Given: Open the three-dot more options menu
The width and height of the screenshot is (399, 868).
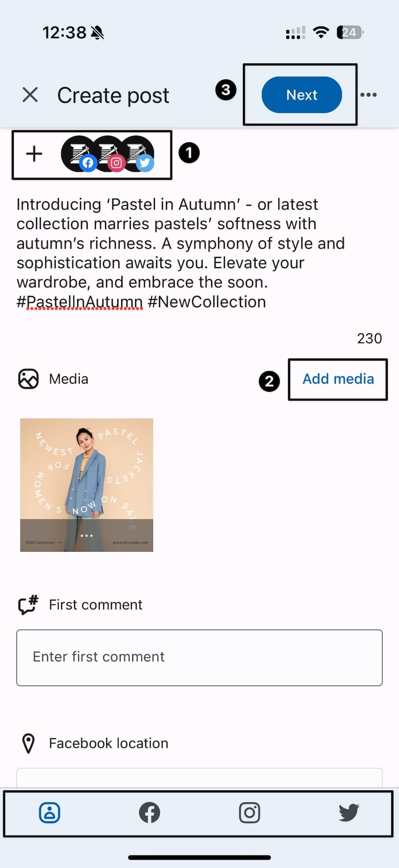Looking at the screenshot, I should point(368,95).
